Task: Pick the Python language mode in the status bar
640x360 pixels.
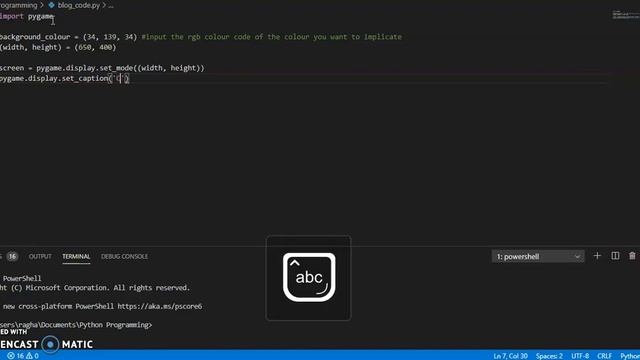Action: [630, 356]
